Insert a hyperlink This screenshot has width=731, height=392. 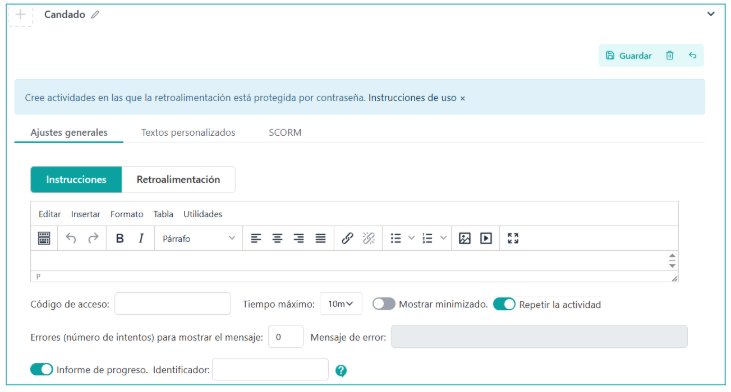click(x=347, y=238)
